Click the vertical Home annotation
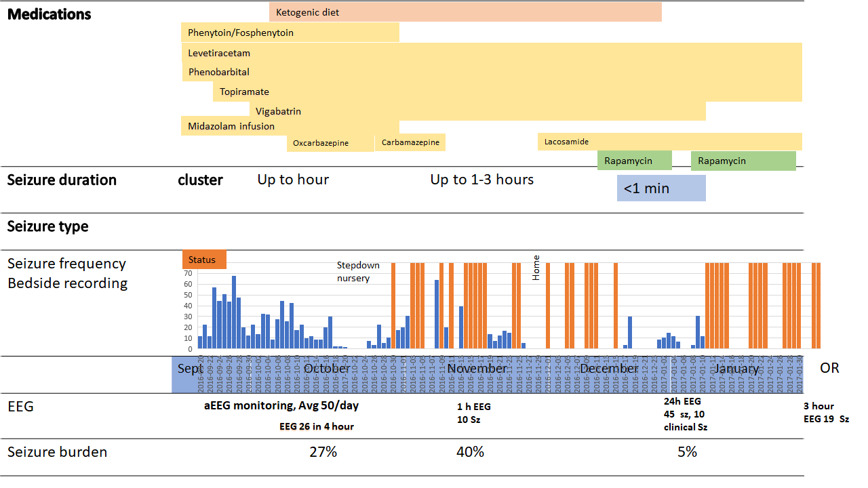Viewport: 868px width, 488px height. point(536,267)
